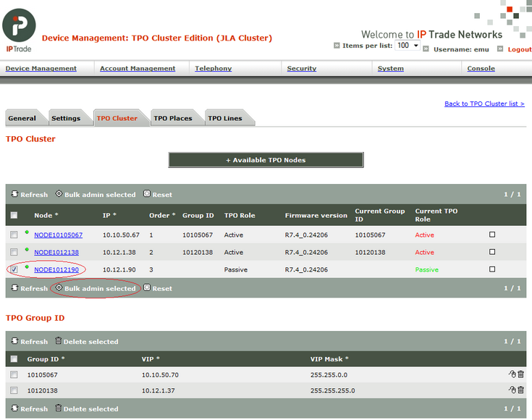The image size is (532, 420).
Task: Expand the Available TPO Nodes panel
Action: [266, 160]
